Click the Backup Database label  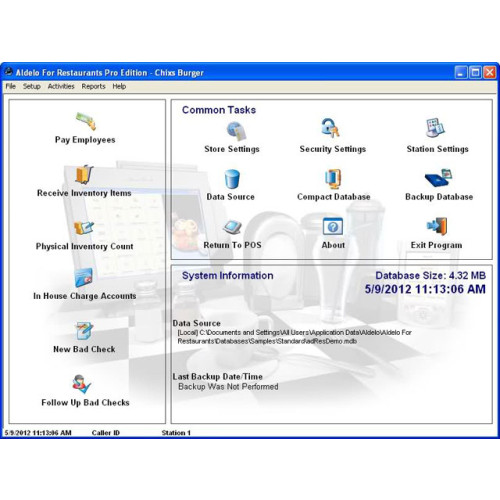(x=439, y=197)
